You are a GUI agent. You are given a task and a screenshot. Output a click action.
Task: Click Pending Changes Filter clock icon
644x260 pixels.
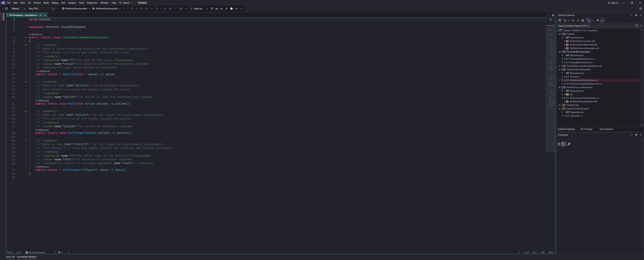click(x=565, y=20)
